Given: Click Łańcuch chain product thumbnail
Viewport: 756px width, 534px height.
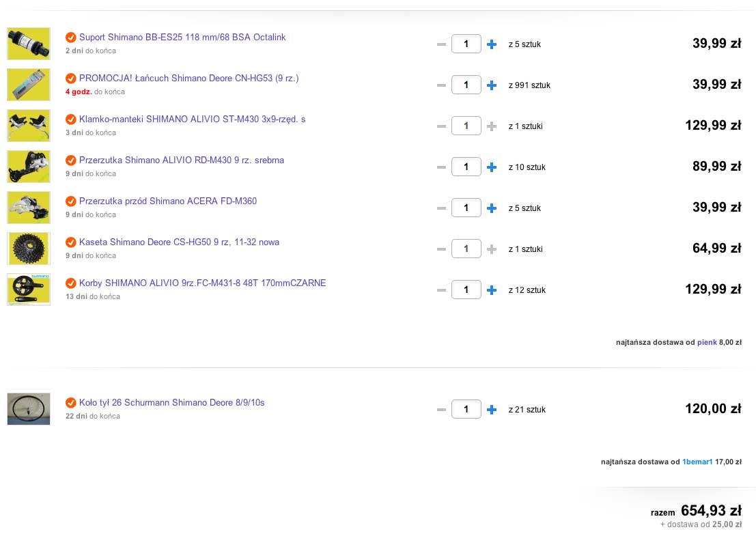Looking at the screenshot, I should coord(29,85).
